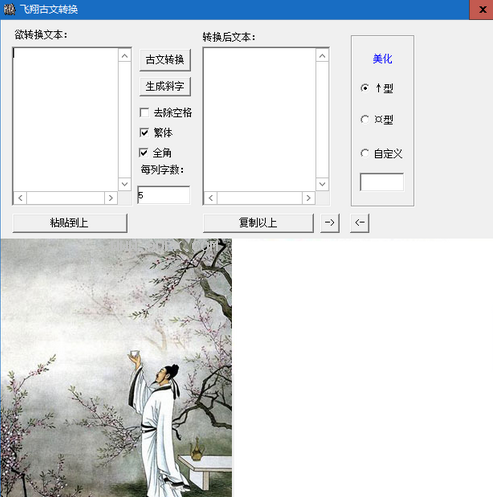Close the 飞翔古文转换 window
Viewport: 493px width, 497px height.
click(481, 9)
